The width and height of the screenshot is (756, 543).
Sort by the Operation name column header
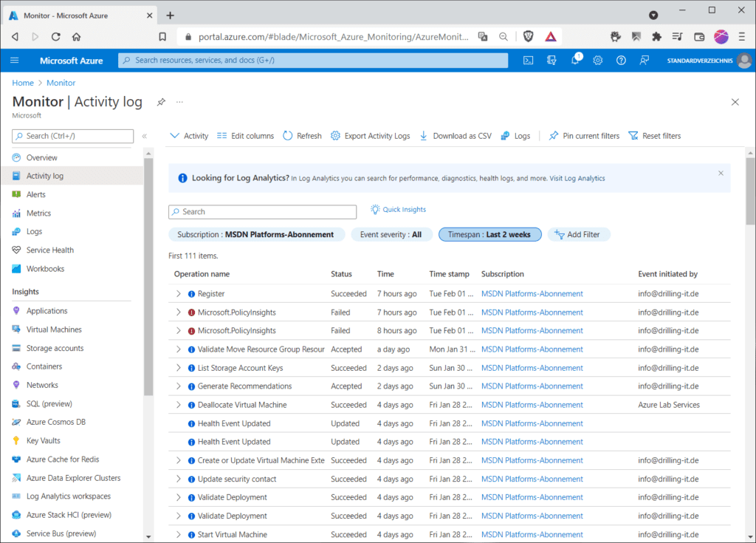point(202,274)
